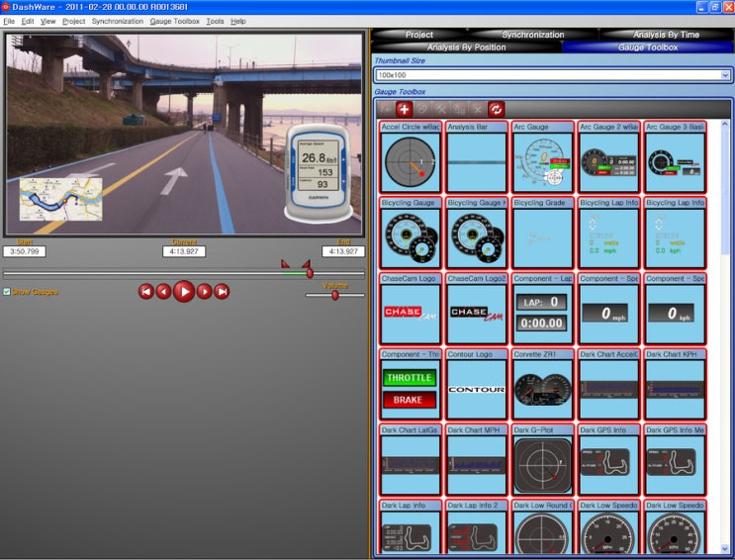Step back one frame in video
735x560 pixels.
pos(163,291)
